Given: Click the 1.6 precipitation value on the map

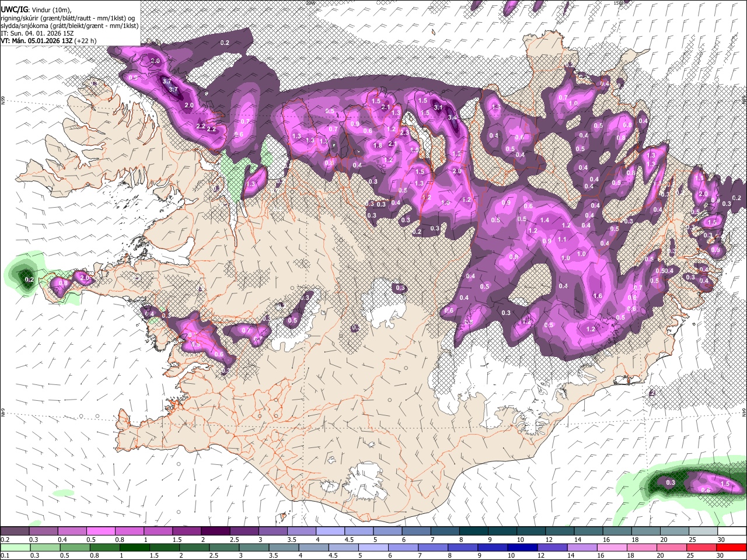Looking at the screenshot, I should click(x=598, y=296).
